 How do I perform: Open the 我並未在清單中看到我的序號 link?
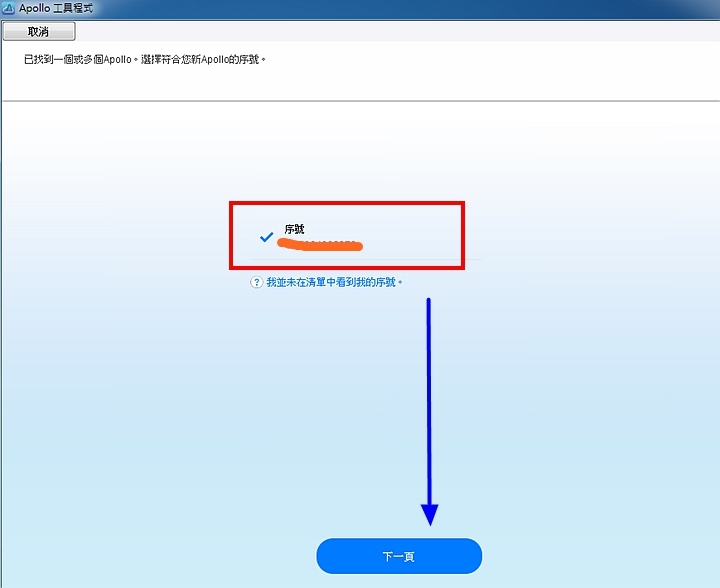(335, 282)
